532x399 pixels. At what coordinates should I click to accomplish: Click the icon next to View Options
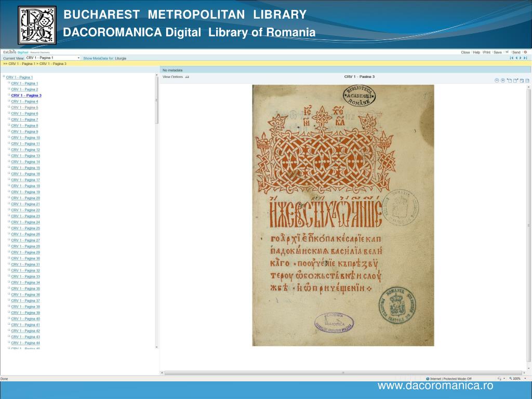187,77
